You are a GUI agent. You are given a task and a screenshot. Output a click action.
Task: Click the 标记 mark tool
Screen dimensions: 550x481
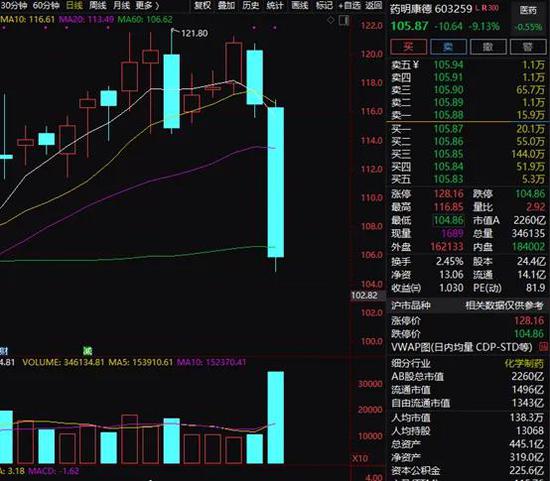324,6
